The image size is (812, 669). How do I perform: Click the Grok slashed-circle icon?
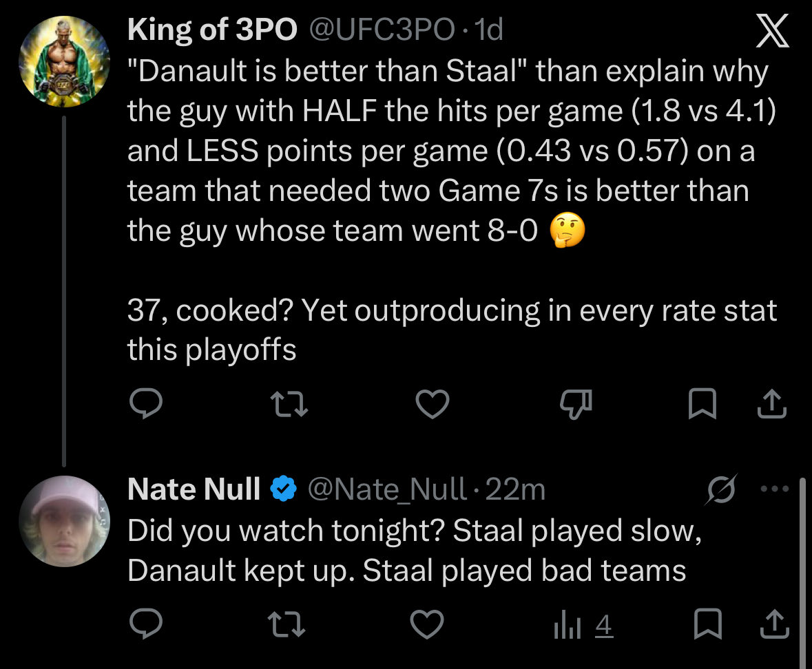click(720, 489)
